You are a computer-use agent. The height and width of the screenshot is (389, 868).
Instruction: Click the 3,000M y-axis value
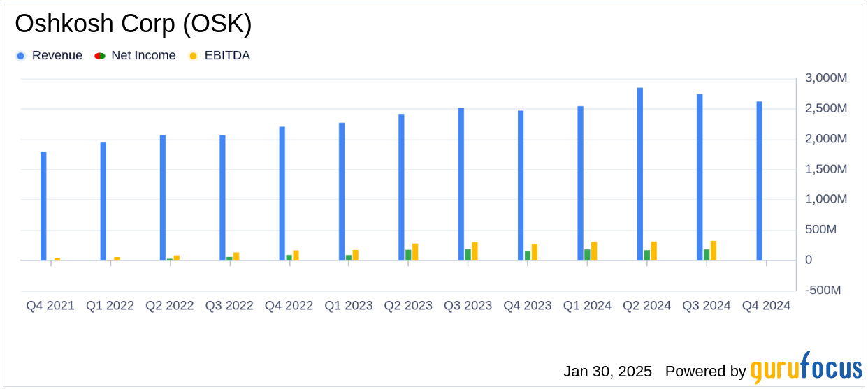pos(826,78)
